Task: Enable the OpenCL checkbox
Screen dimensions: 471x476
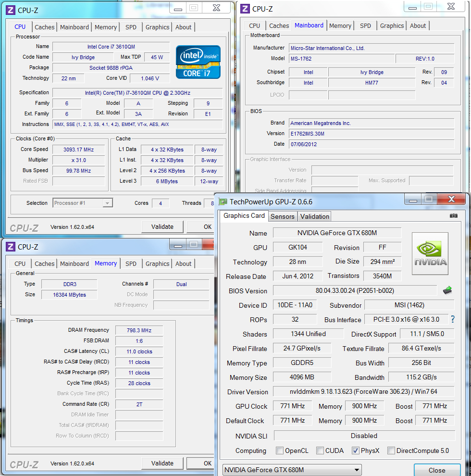Action: (x=280, y=451)
